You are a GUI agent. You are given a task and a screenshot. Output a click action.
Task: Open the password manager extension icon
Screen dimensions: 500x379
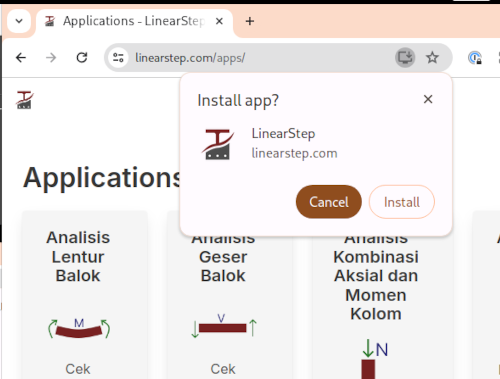click(x=475, y=58)
